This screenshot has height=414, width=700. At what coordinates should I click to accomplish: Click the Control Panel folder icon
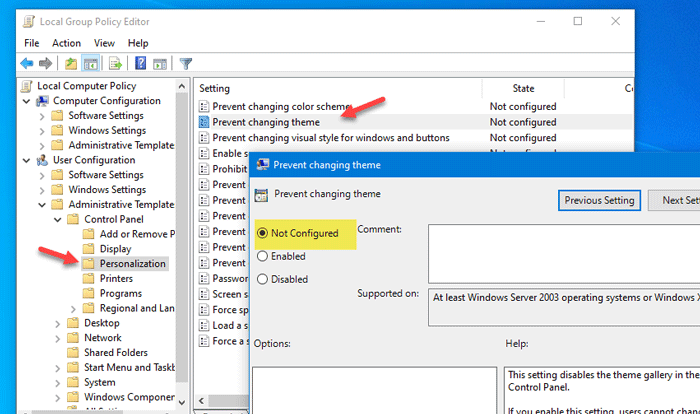point(73,219)
